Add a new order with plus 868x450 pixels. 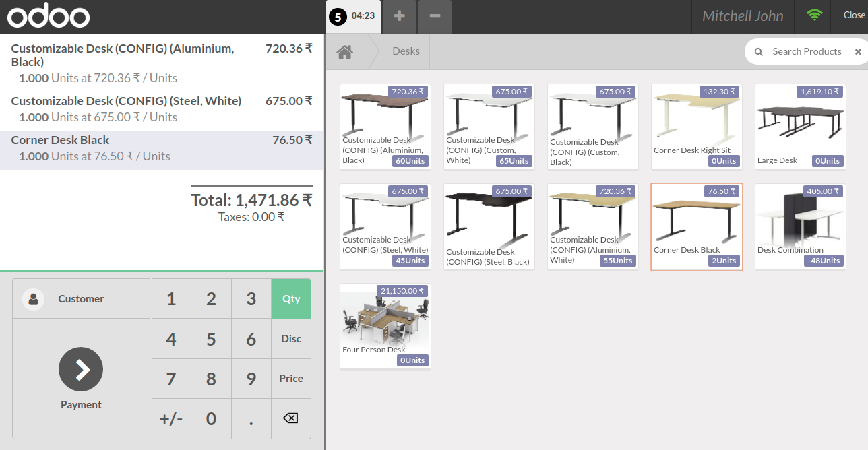pos(400,16)
